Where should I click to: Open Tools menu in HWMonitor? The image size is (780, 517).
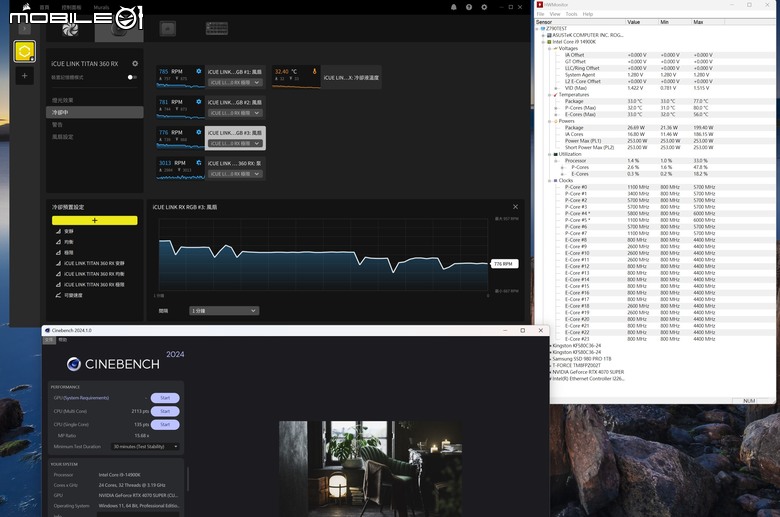(571, 14)
